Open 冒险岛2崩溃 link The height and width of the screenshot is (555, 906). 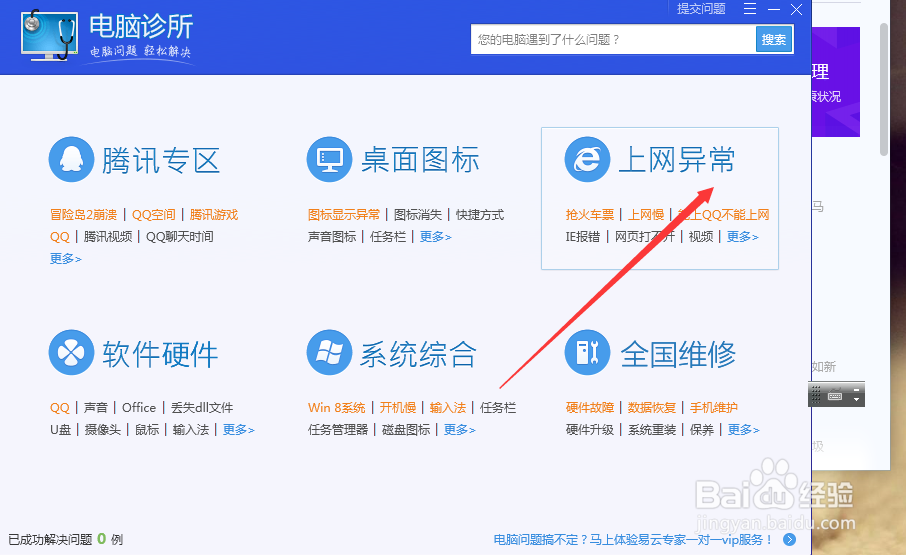(83, 215)
